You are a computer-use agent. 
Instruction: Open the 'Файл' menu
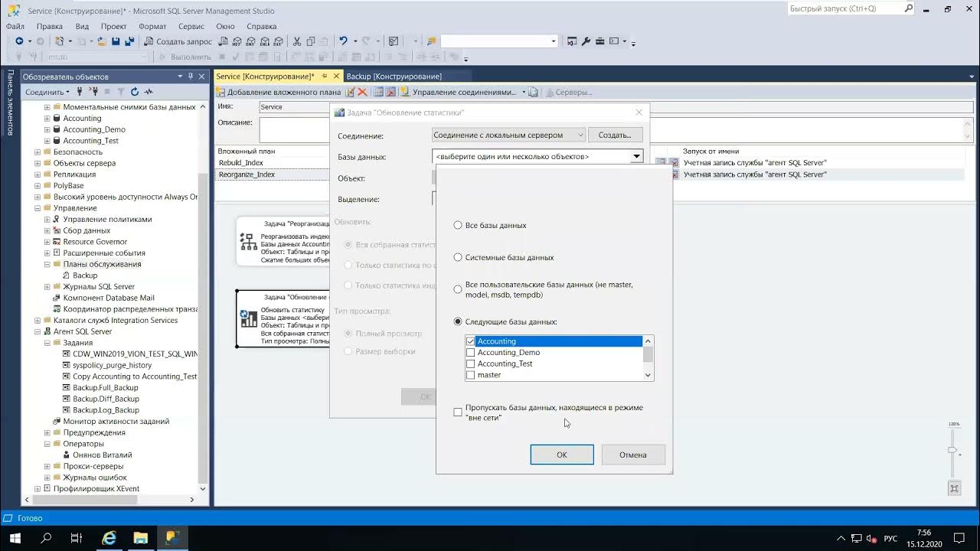click(x=15, y=26)
